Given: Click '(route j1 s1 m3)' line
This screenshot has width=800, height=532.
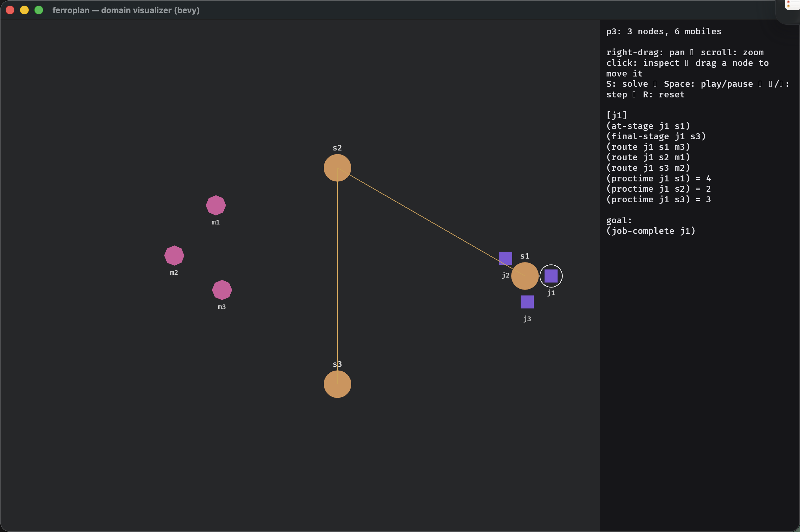Looking at the screenshot, I should point(648,147).
